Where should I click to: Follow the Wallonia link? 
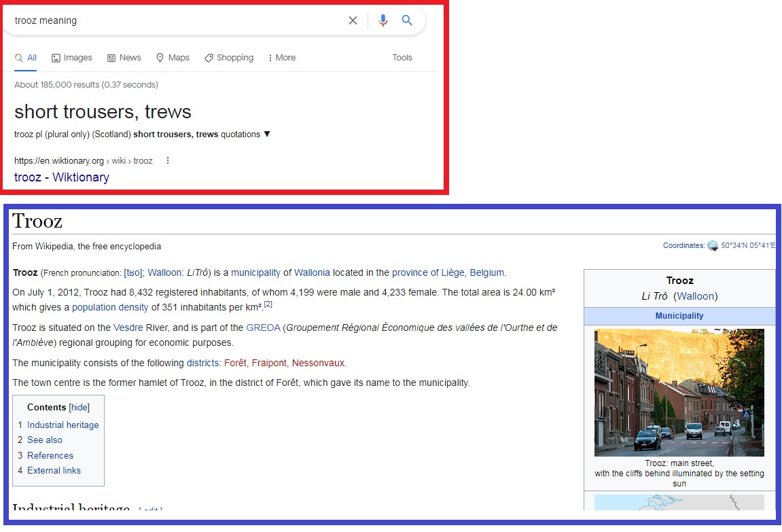(312, 272)
